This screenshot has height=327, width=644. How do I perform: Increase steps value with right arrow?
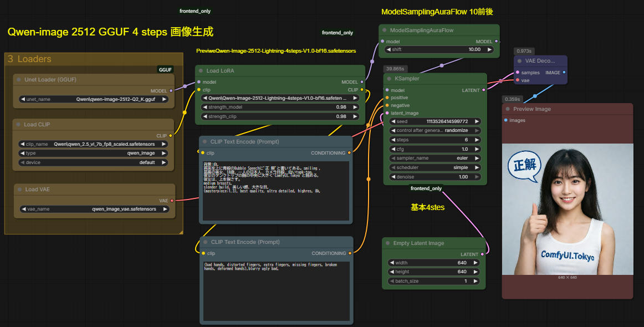click(x=477, y=140)
